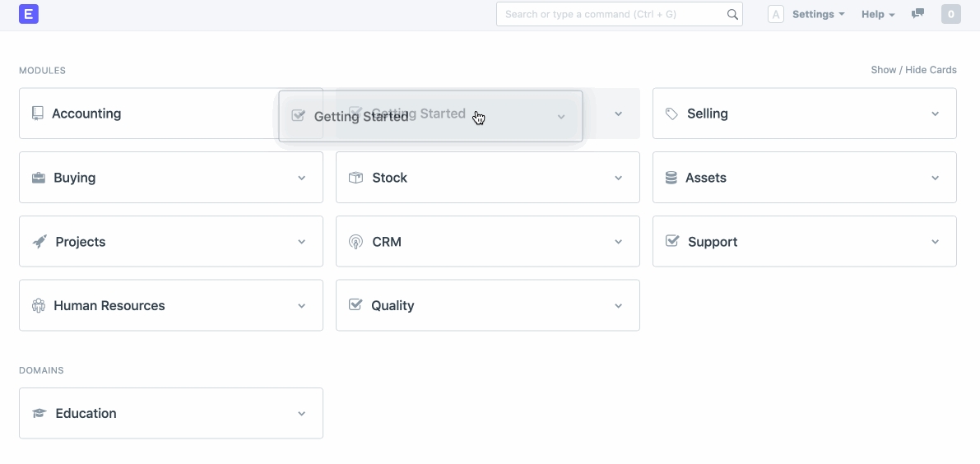The width and height of the screenshot is (980, 464).
Task: Open the Help menu
Action: click(877, 14)
